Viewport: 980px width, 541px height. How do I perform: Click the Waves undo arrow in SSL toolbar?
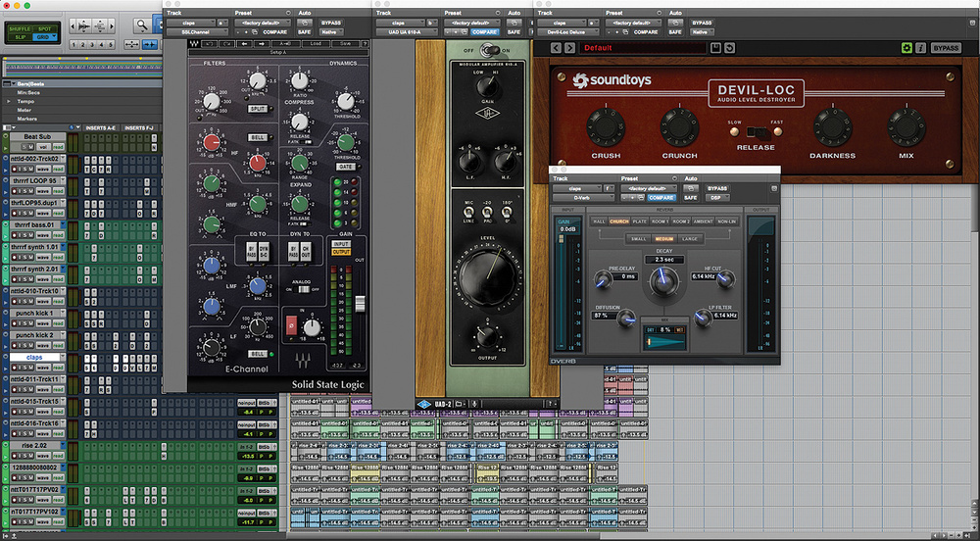point(210,44)
